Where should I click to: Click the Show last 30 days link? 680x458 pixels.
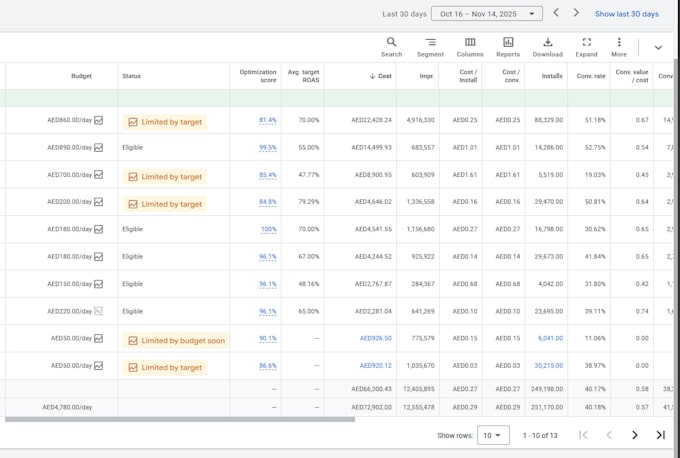coord(627,14)
